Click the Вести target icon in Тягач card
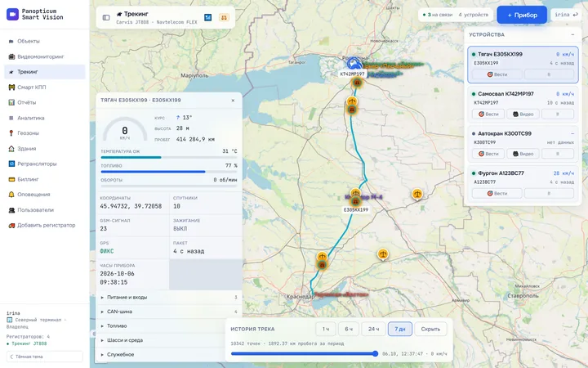The height and width of the screenshot is (368, 588). tap(490, 74)
